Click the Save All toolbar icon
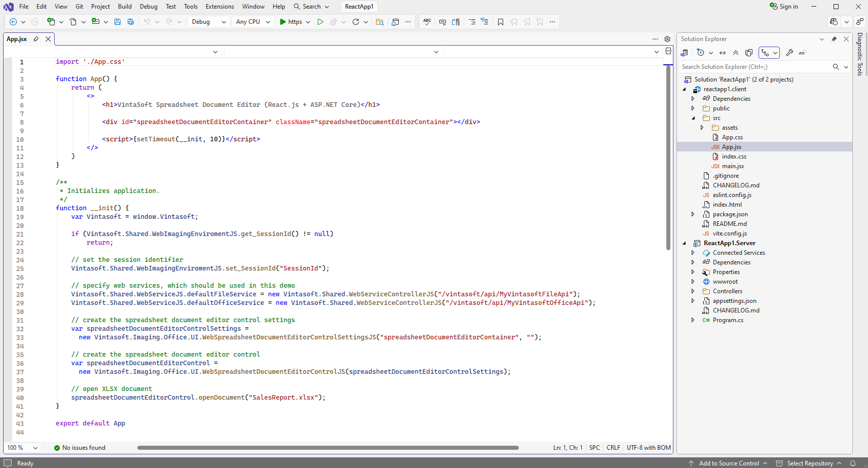 pos(131,22)
